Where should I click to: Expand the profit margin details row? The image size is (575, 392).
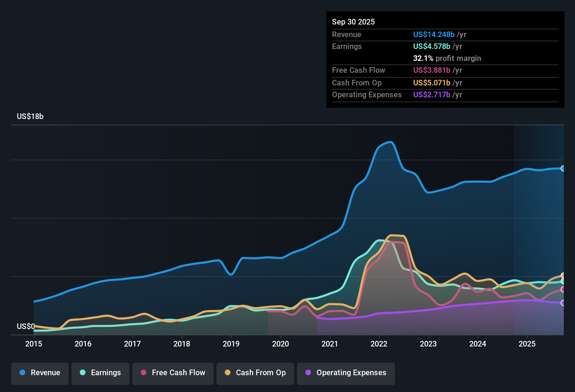click(447, 58)
